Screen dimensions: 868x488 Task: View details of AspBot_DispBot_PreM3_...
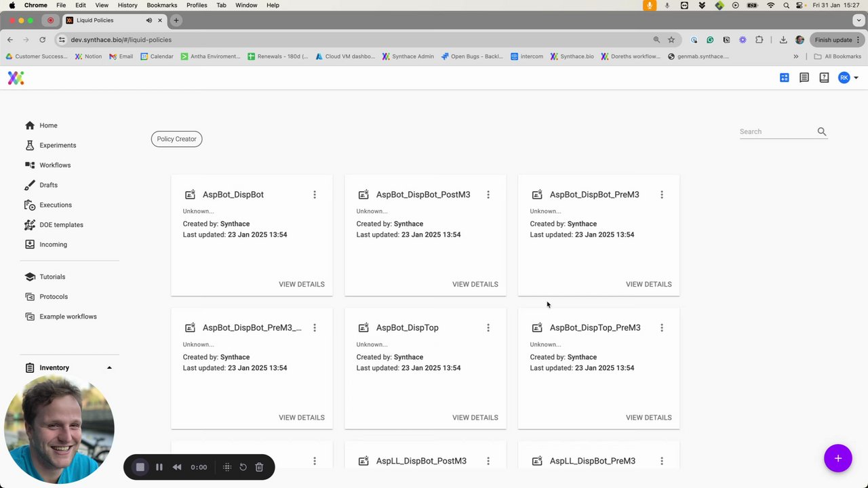tap(302, 418)
